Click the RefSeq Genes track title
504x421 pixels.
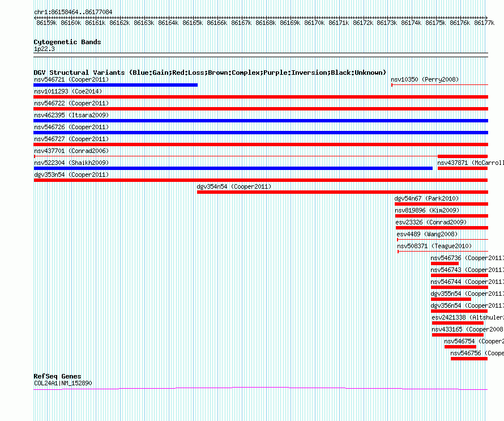[x=57, y=376]
